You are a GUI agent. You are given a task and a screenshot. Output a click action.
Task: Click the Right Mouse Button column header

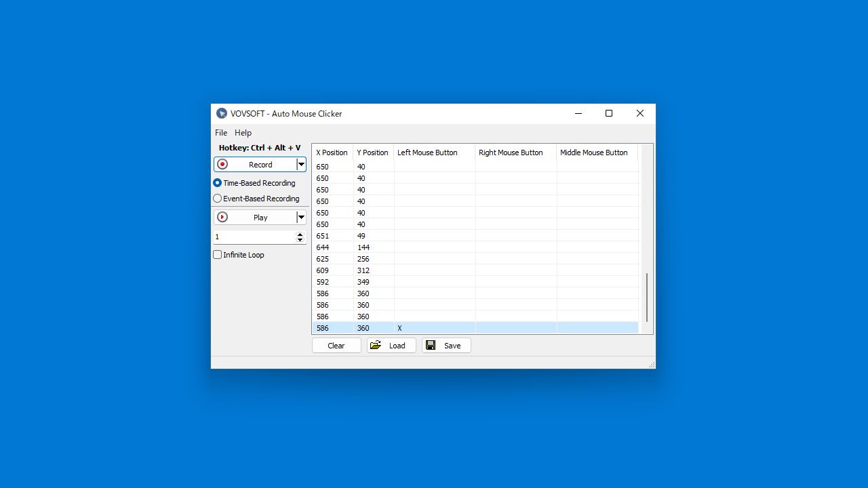pyautogui.click(x=516, y=152)
